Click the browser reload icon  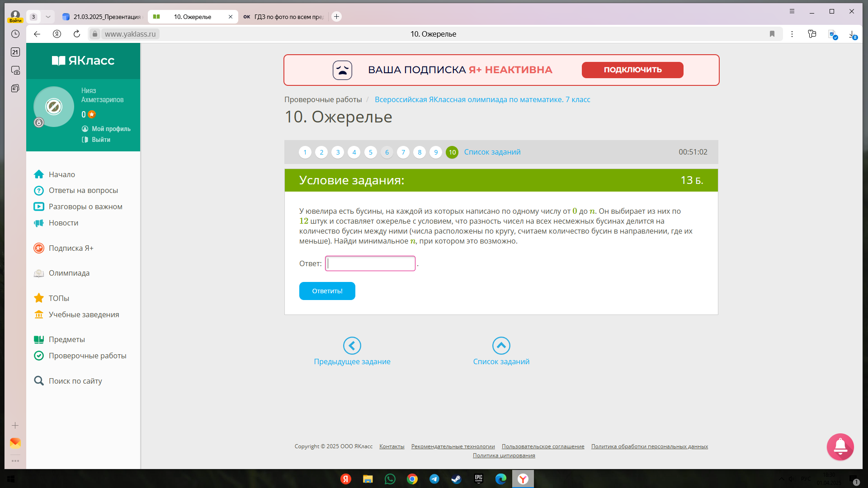point(77,34)
